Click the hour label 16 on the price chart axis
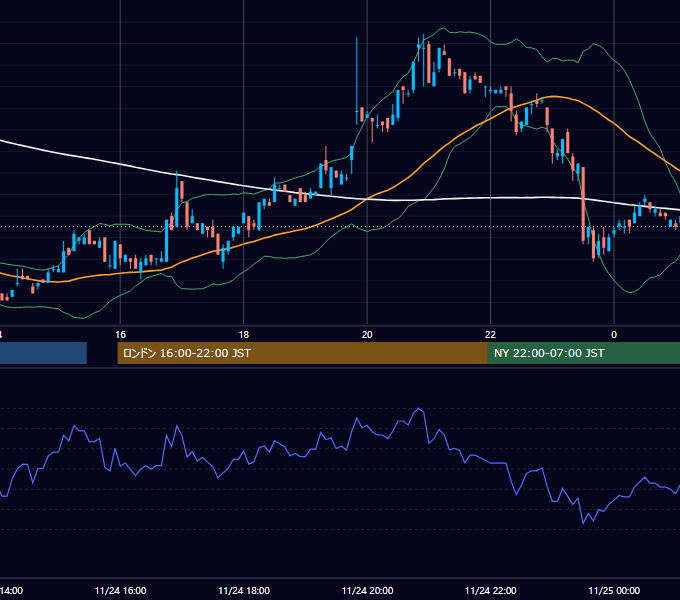The width and height of the screenshot is (680, 600). [x=121, y=335]
